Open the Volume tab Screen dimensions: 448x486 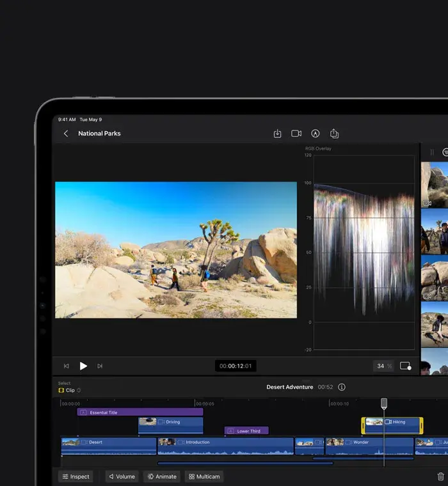[x=122, y=476]
